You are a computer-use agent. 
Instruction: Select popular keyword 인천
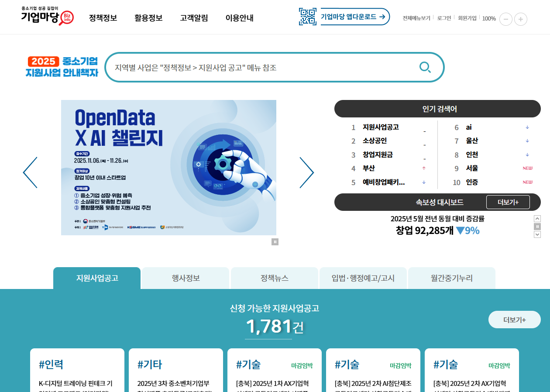[x=472, y=155]
